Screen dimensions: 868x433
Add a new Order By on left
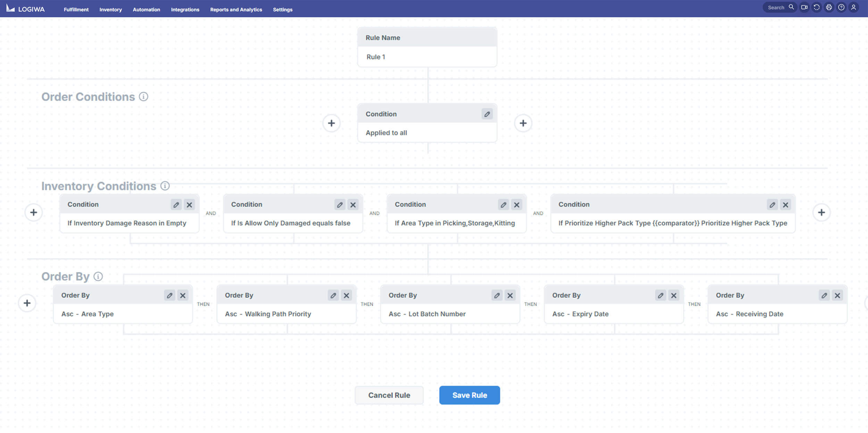click(27, 303)
